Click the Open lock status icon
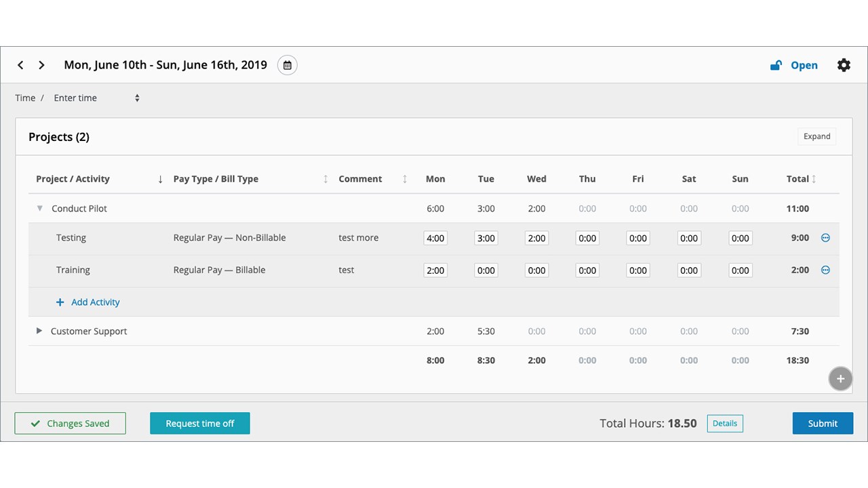 (x=776, y=66)
